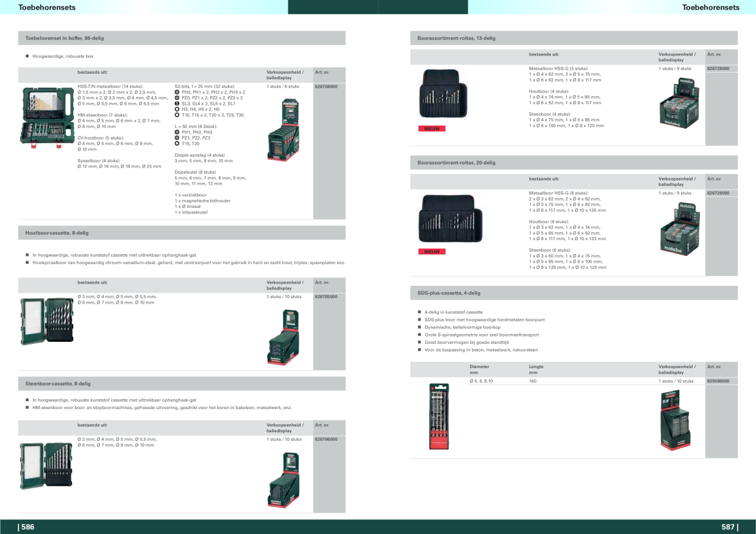Click '1 stuks / 9 stuks' for 626728000
Screen dimensions: 756x534
[675, 69]
